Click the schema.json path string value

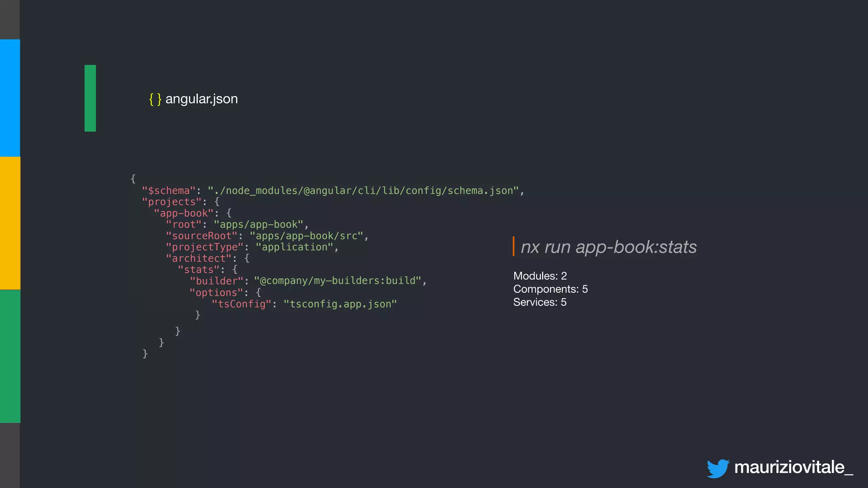(x=363, y=191)
